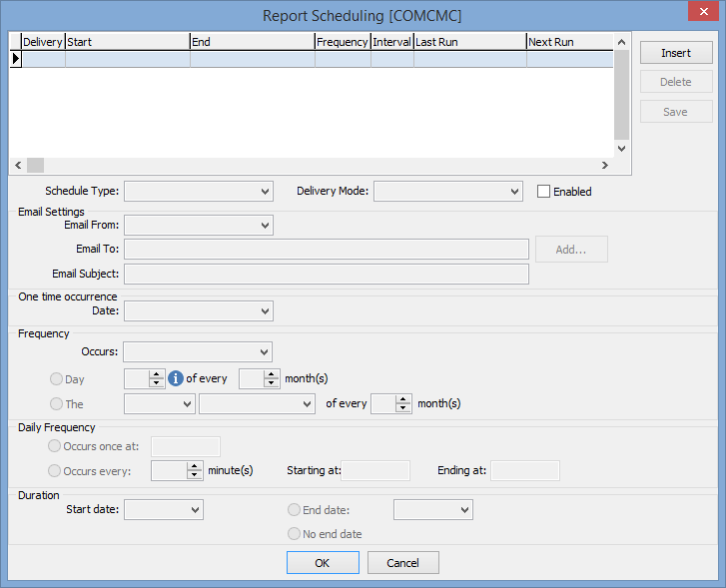Click the Delivery column header
726x588 pixels.
coord(44,42)
